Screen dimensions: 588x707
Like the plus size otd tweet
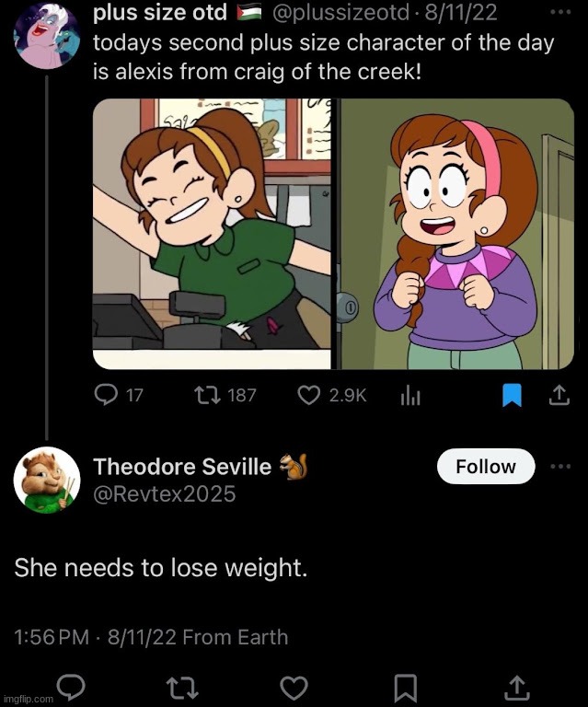311,396
